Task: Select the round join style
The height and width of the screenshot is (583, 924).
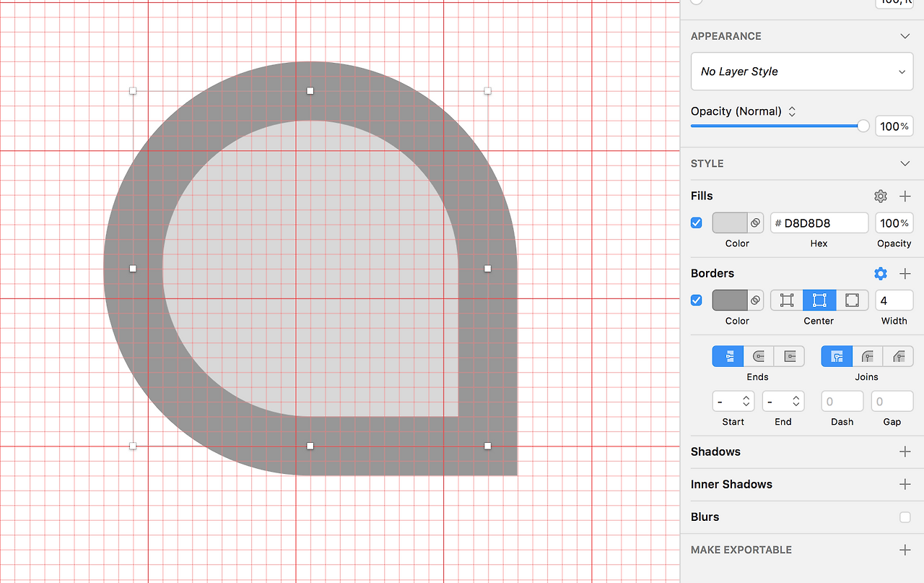Action: tap(868, 356)
